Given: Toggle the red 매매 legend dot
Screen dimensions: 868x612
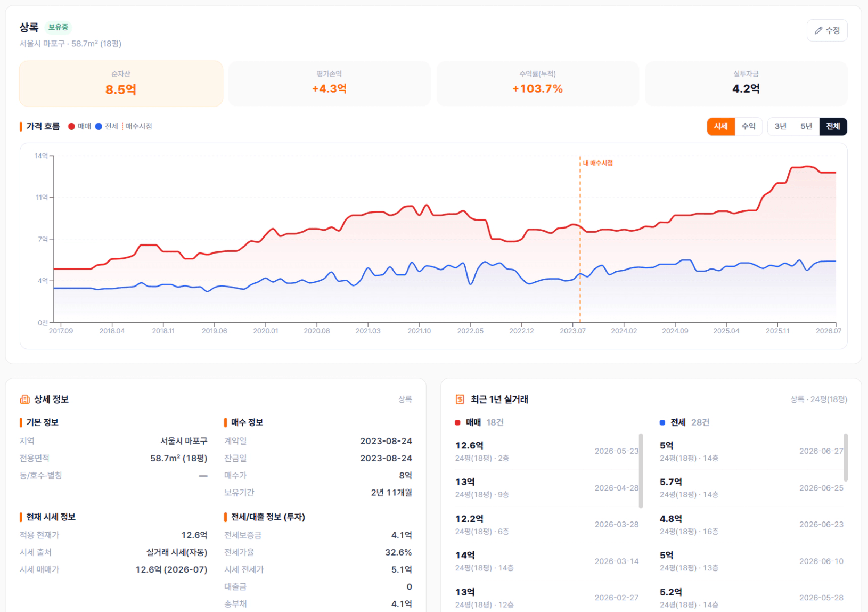Looking at the screenshot, I should pos(71,126).
